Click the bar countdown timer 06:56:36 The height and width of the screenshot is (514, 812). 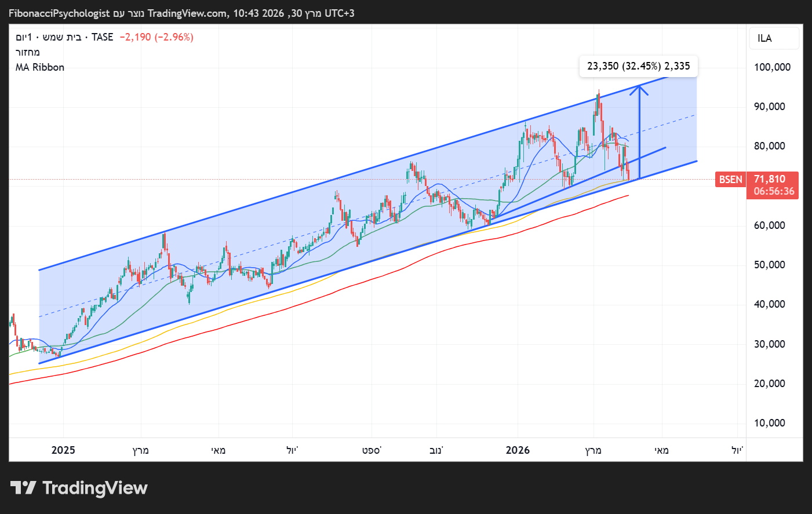click(774, 191)
